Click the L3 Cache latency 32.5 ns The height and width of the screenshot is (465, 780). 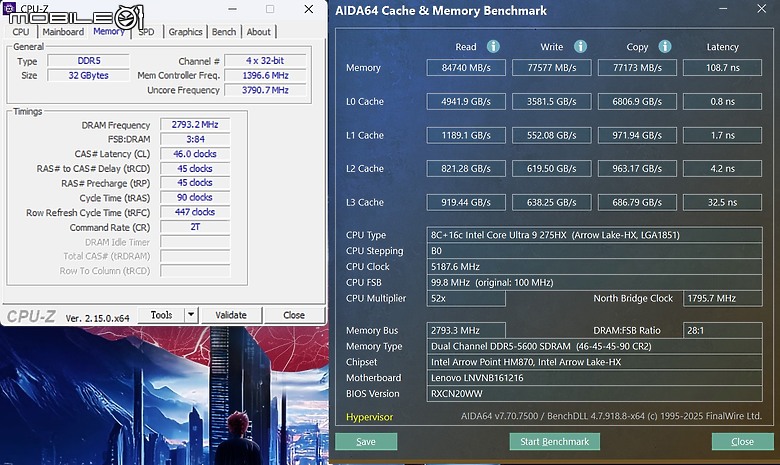coord(722,202)
